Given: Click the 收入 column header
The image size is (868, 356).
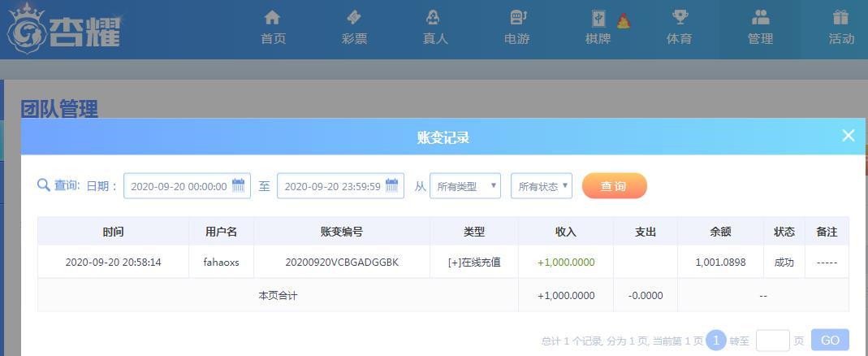Looking at the screenshot, I should [x=566, y=232].
